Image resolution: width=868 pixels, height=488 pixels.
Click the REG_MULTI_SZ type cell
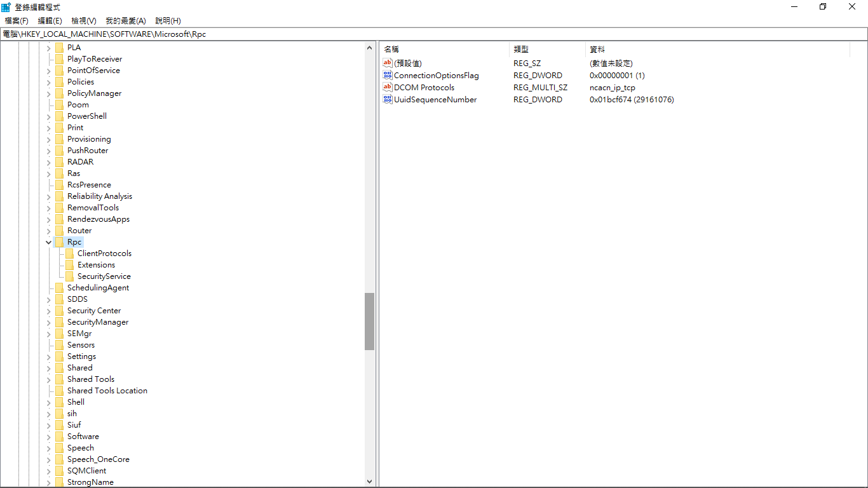click(540, 88)
